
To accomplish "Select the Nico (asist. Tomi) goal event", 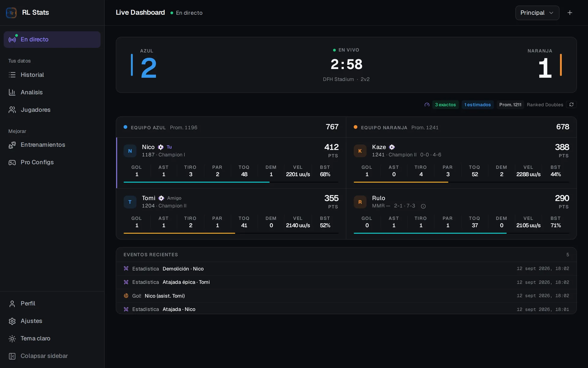I will [346, 296].
